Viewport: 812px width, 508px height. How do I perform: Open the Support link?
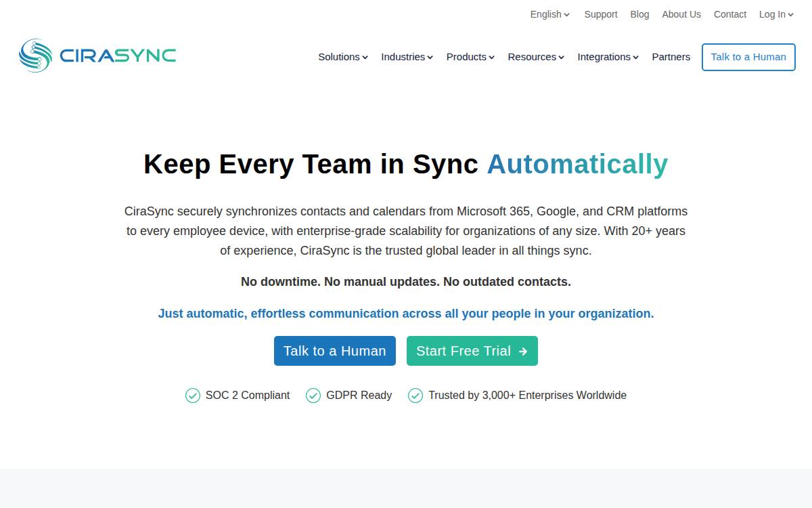point(601,14)
